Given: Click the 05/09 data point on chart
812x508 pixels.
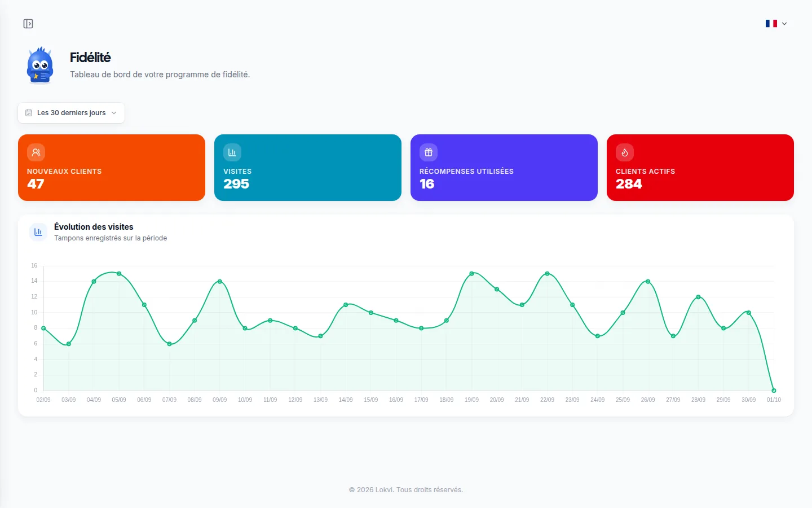Looking at the screenshot, I should click(119, 274).
